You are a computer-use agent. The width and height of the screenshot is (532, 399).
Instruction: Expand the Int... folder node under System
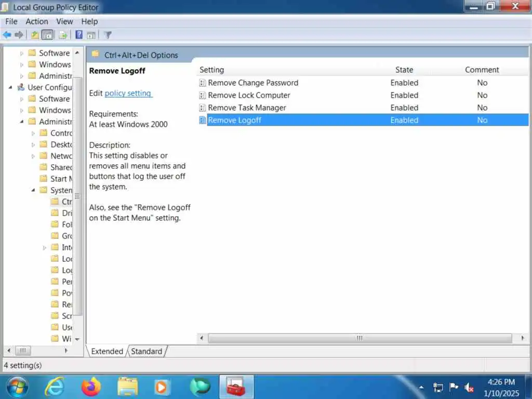pos(45,248)
